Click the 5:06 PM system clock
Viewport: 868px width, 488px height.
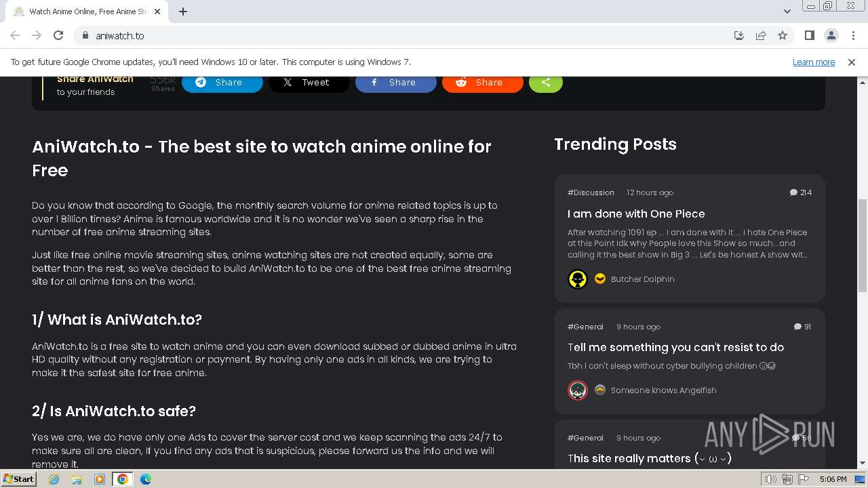click(x=833, y=479)
